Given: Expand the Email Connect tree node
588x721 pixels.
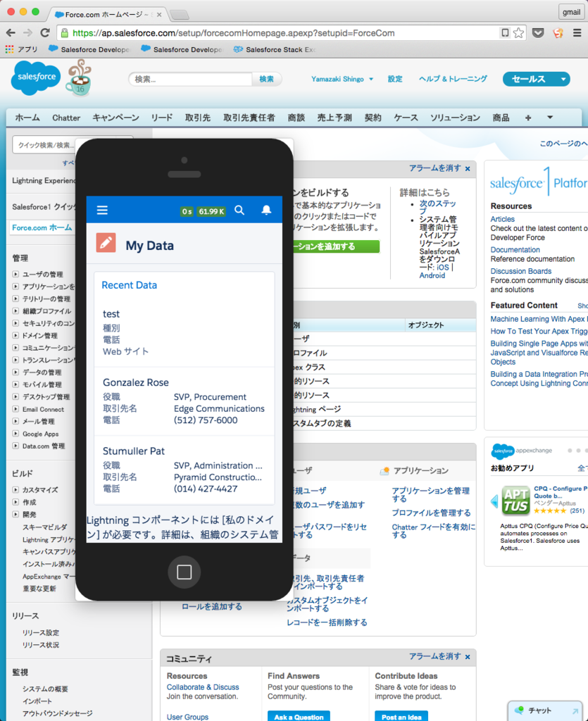Looking at the screenshot, I should (15, 409).
